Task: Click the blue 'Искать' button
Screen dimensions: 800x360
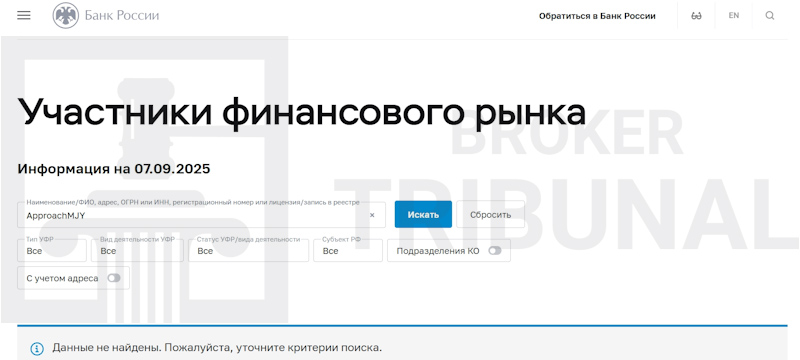Action: click(423, 214)
